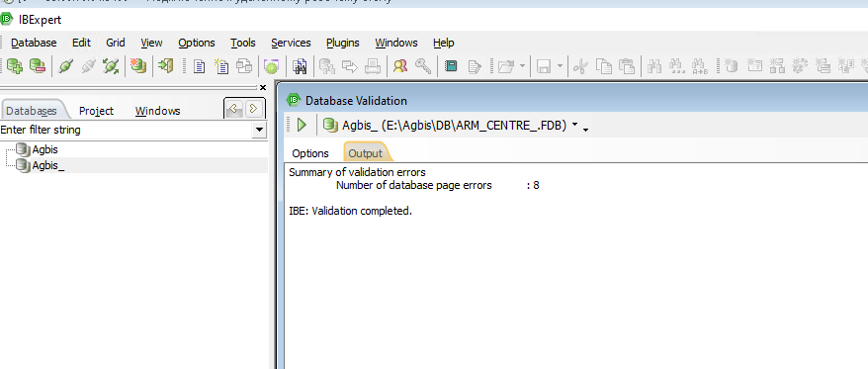The height and width of the screenshot is (369, 868).
Task: Open the SQL Editor document icon
Action: [x=199, y=66]
